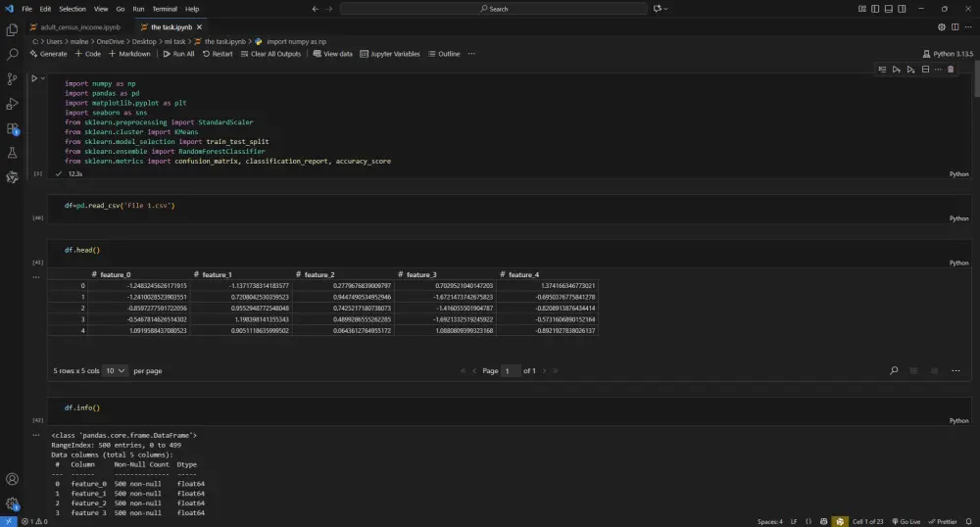
Task: Click the notebook vertical scrollbar
Action: (976, 78)
